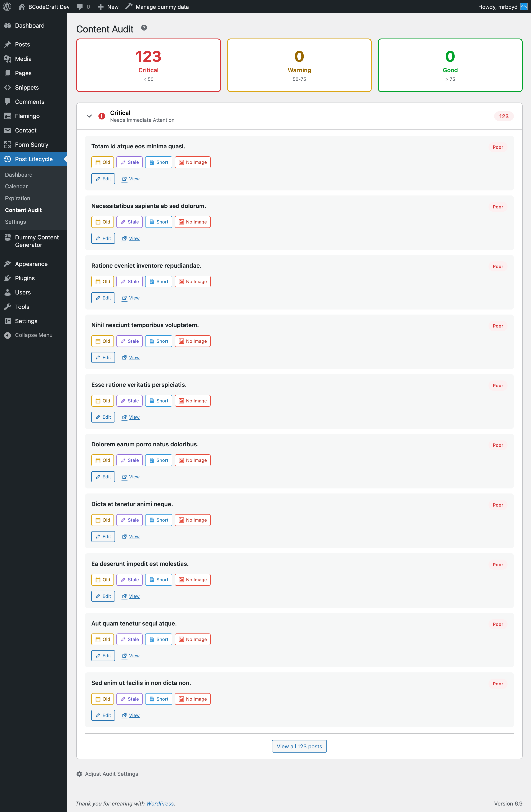
Task: Open Manage dummy data via the wrench icon
Action: [x=129, y=6]
